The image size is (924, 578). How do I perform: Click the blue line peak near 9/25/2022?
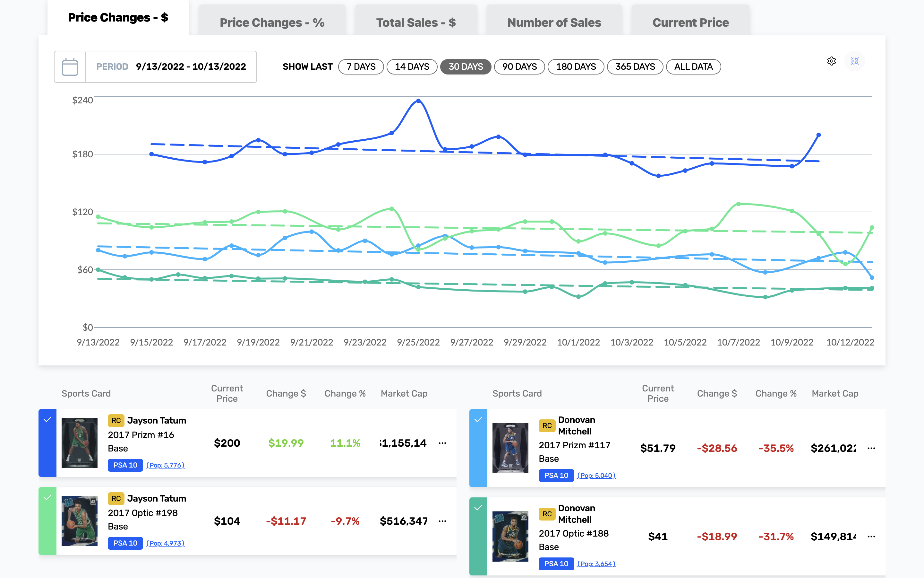click(418, 101)
